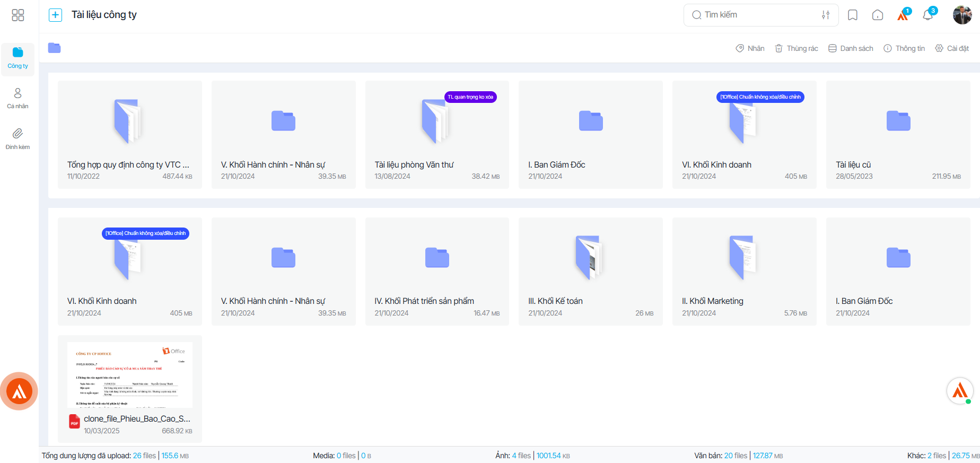Open notifications bell icon
Image resolution: width=980 pixels, height=463 pixels.
point(928,15)
